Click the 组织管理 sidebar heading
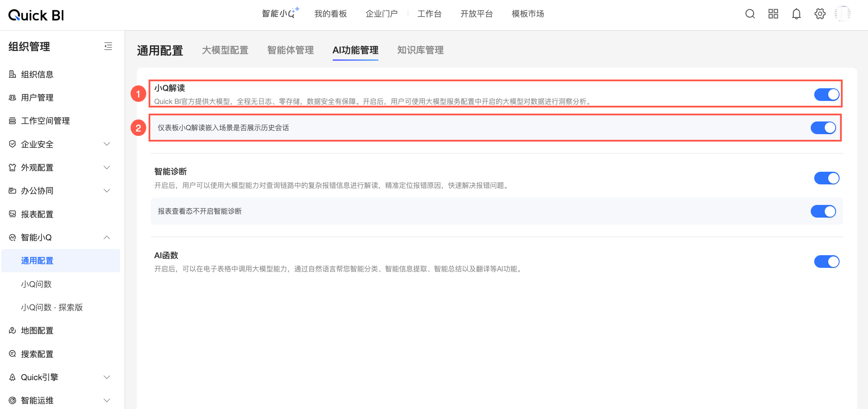The image size is (868, 409). pyautogui.click(x=29, y=46)
